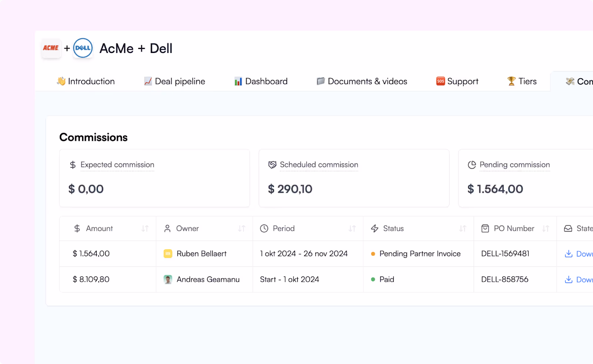Click the waving hand Introduction icon
The image size is (593, 364).
pos(61,81)
